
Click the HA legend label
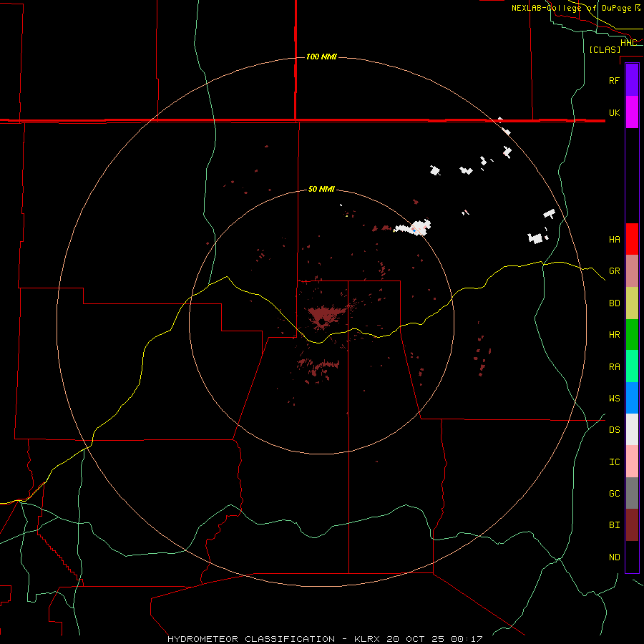coord(614,240)
